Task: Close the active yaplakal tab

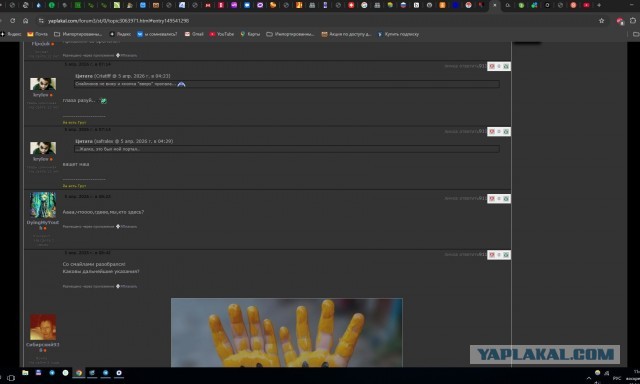Action: (495, 5)
